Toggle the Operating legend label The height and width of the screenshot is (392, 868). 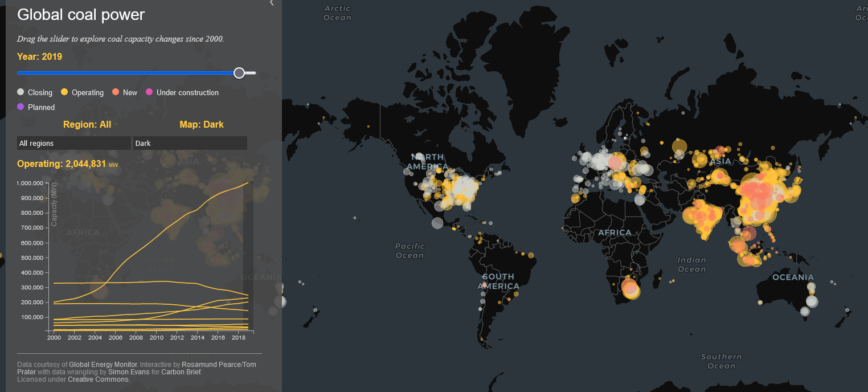point(87,92)
